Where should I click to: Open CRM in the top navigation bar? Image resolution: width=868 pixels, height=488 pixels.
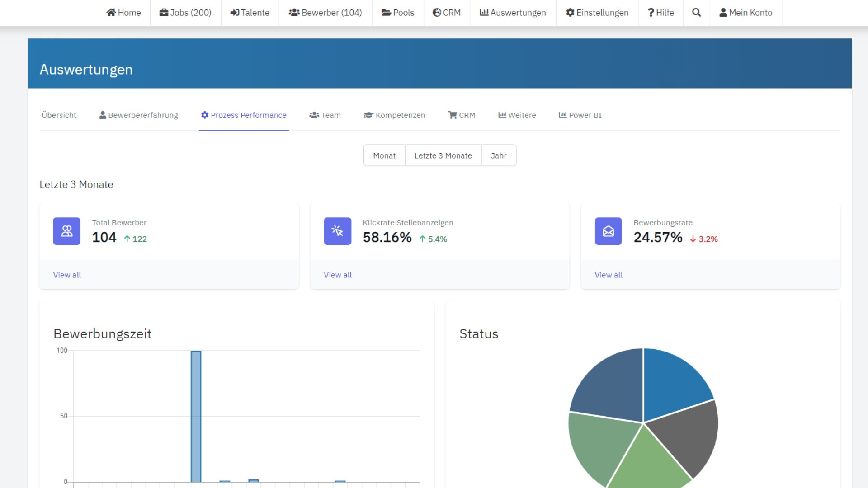coord(447,13)
